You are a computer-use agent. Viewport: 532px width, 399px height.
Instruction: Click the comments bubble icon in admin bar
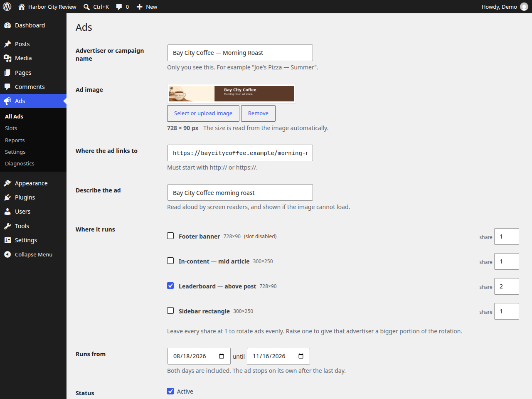coord(119,7)
